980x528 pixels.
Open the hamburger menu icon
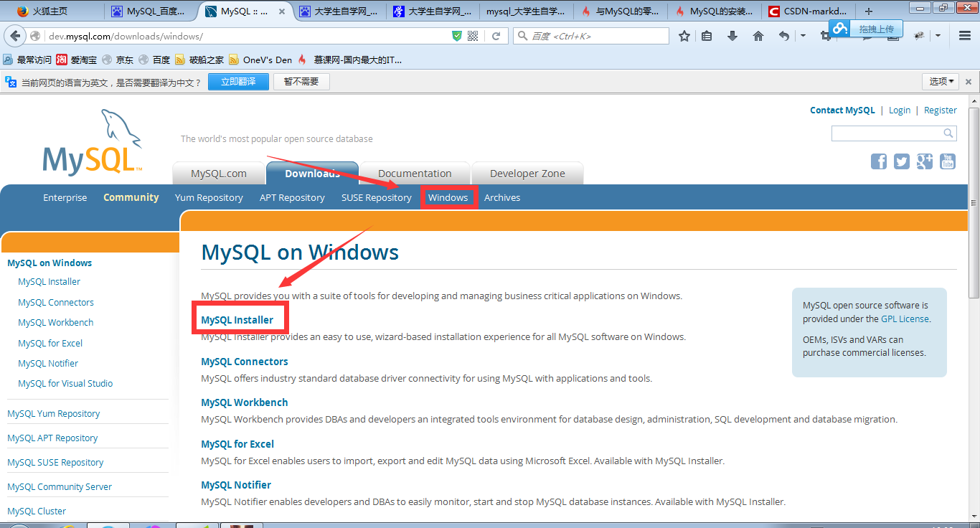point(965,36)
